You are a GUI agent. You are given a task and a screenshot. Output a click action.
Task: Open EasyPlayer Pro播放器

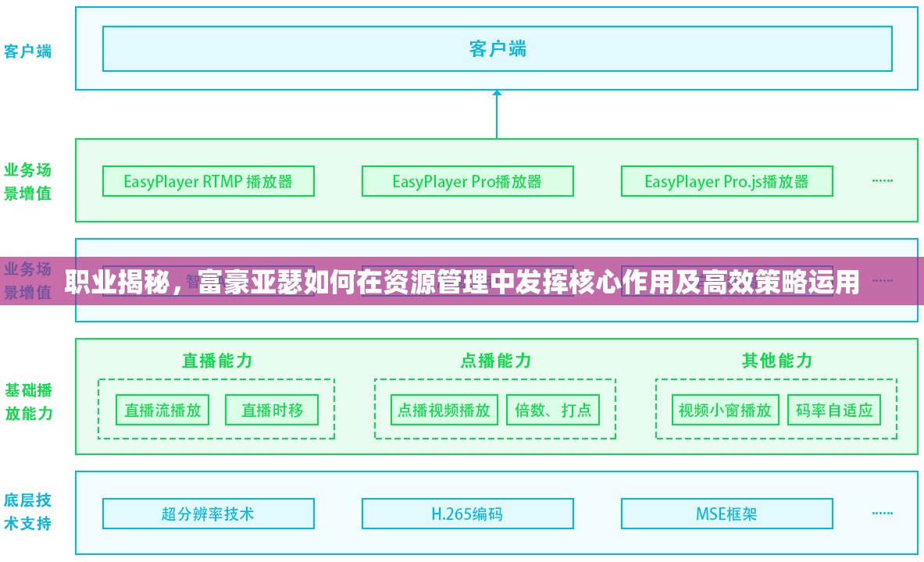tap(466, 180)
